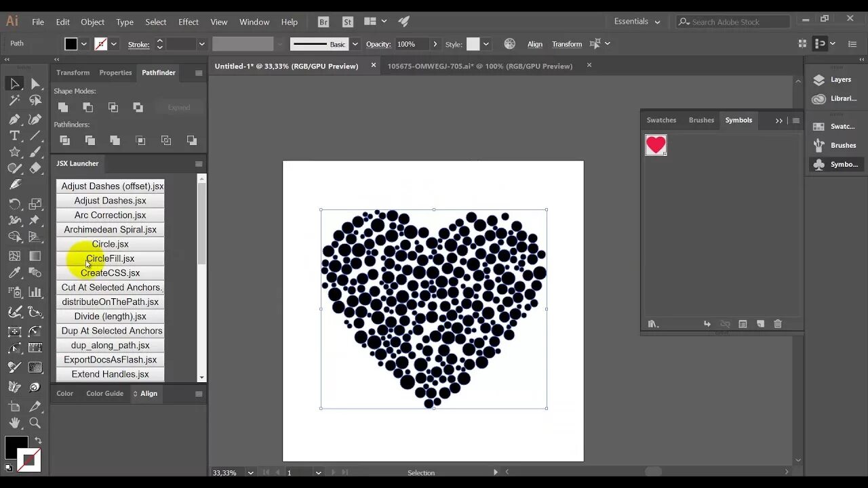Apply the Divide pathfinder
The image size is (868, 488).
click(x=64, y=140)
